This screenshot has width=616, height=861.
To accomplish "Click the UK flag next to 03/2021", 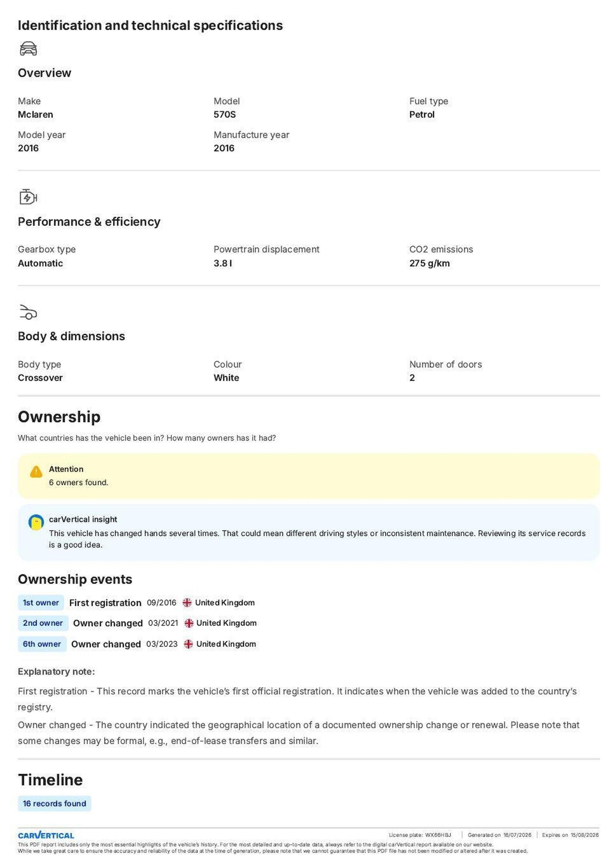I will coord(189,623).
